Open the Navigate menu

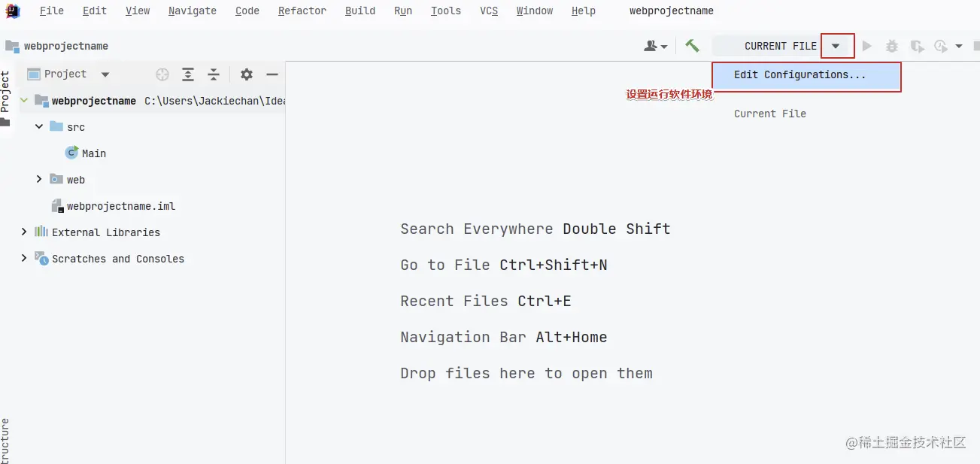193,11
